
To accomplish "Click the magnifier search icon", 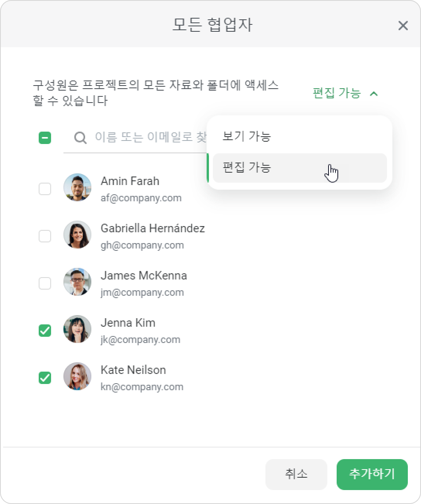I will coord(80,138).
